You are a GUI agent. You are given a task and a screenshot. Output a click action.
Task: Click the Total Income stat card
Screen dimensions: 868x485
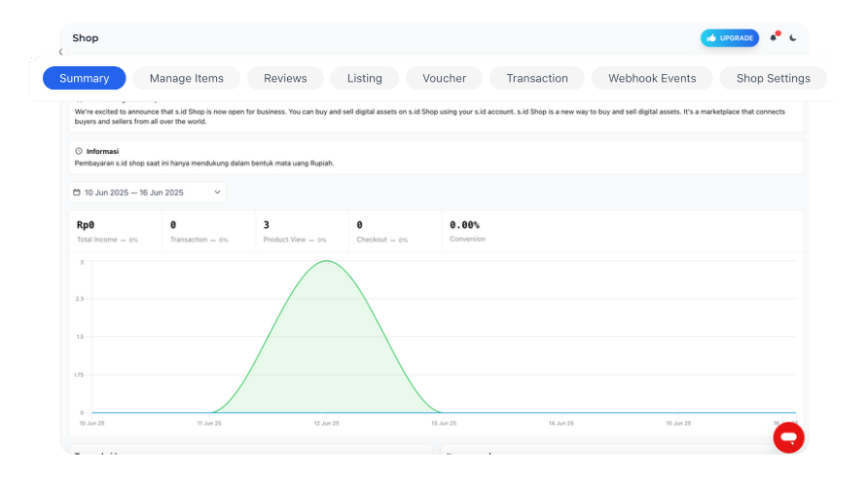[115, 231]
